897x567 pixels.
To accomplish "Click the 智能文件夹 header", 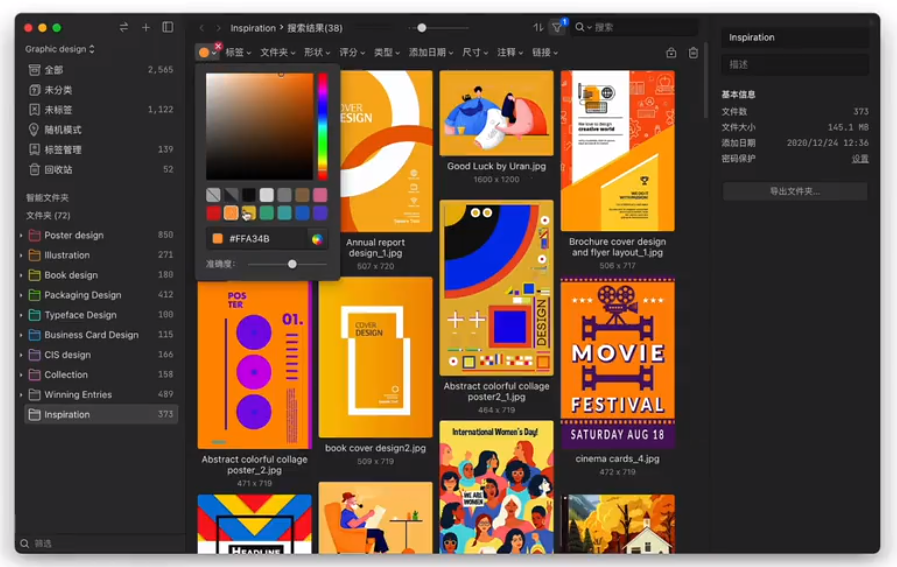I will point(47,197).
